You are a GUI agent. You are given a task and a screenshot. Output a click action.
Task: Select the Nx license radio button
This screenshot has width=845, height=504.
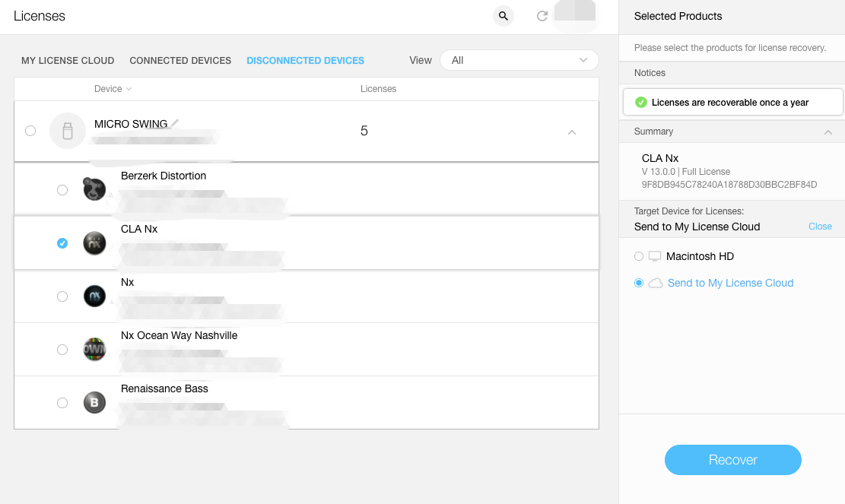62,296
